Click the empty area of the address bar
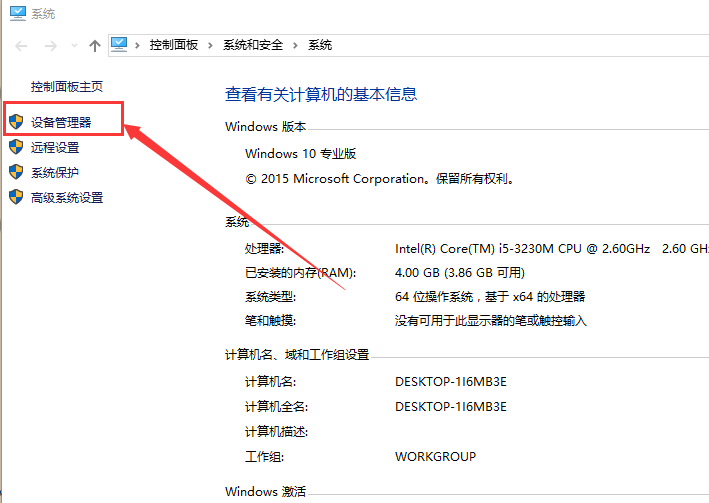 coord(520,45)
